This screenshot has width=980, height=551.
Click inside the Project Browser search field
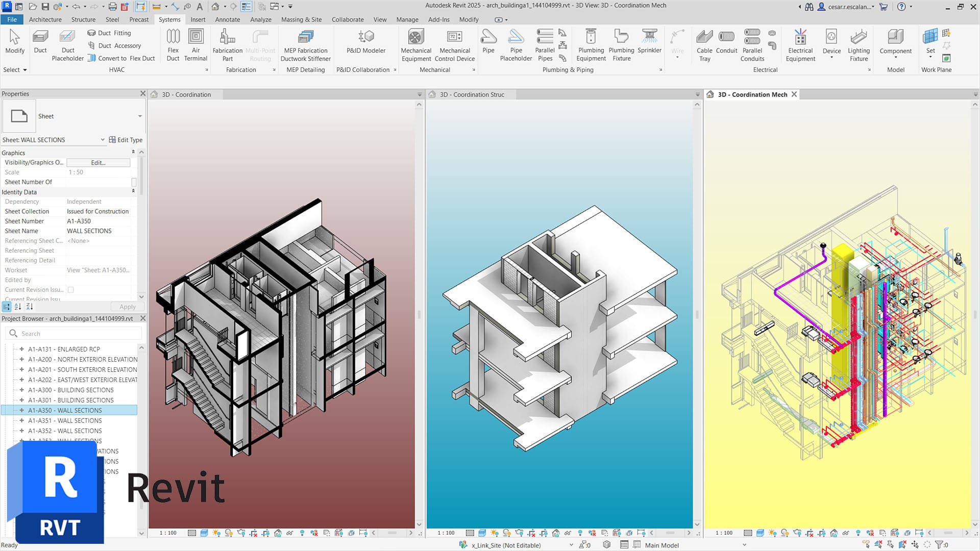pos(73,333)
